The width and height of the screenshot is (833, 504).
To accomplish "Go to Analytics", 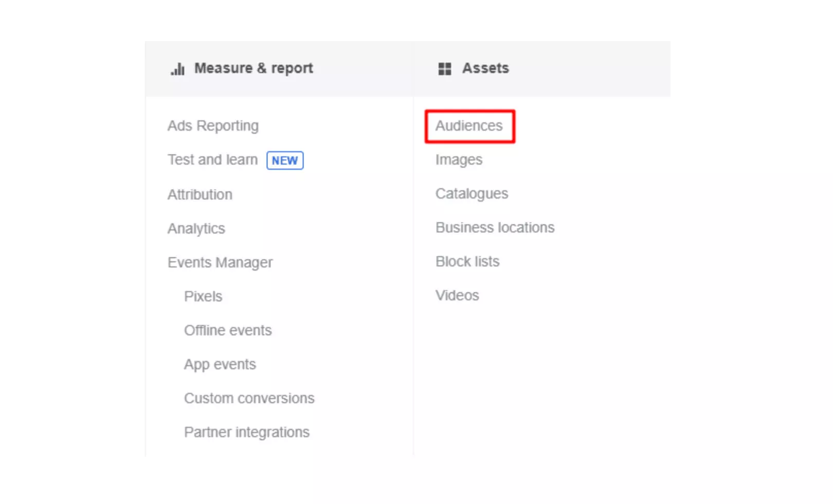I will click(x=196, y=228).
